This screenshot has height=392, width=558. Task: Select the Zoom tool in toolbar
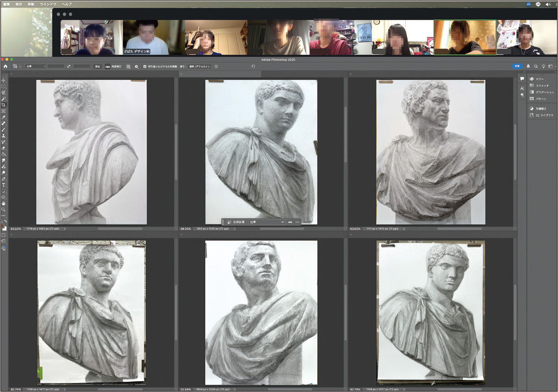(3, 210)
